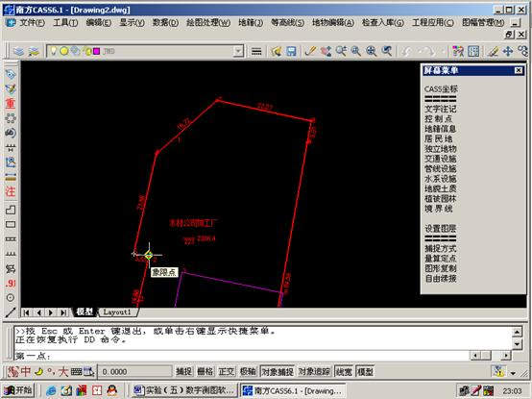This screenshot has height=399, width=532.
Task: Select the polygon house outline tool
Action: click(11, 210)
